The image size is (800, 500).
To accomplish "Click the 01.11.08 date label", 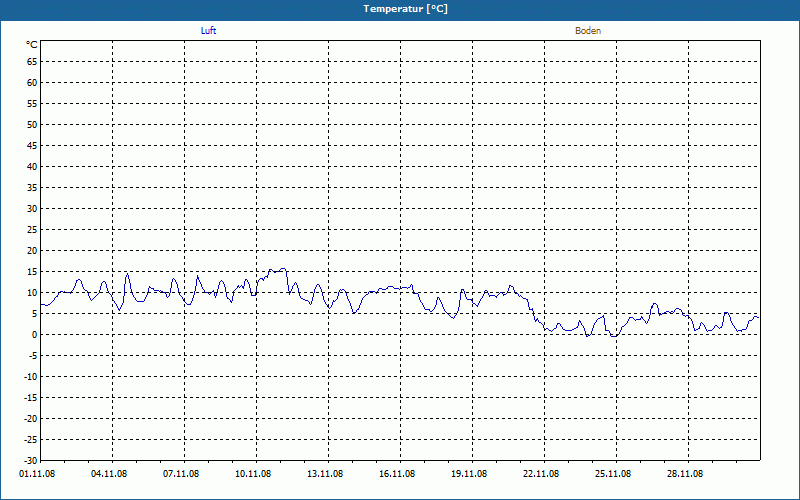I will point(37,474).
